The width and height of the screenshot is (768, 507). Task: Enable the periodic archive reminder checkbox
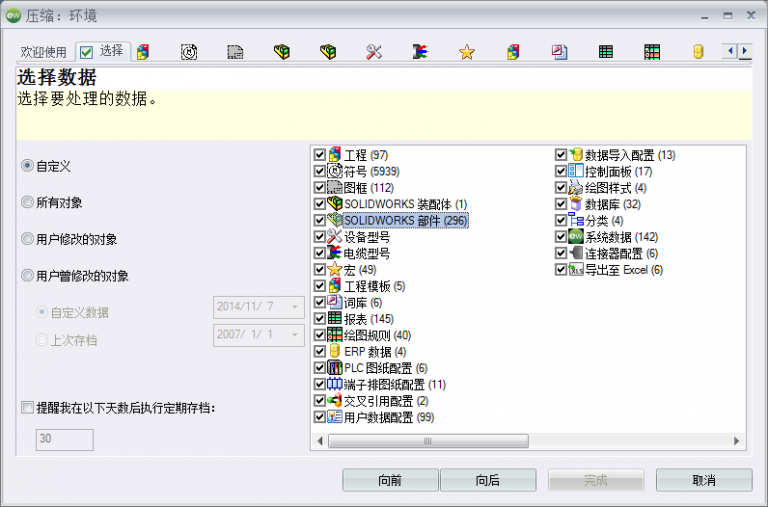point(27,408)
